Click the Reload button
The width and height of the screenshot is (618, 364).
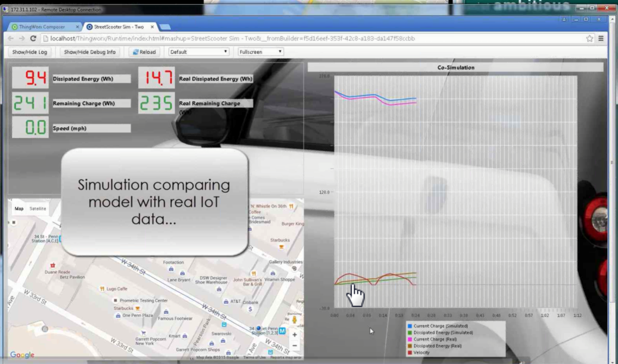tap(144, 52)
